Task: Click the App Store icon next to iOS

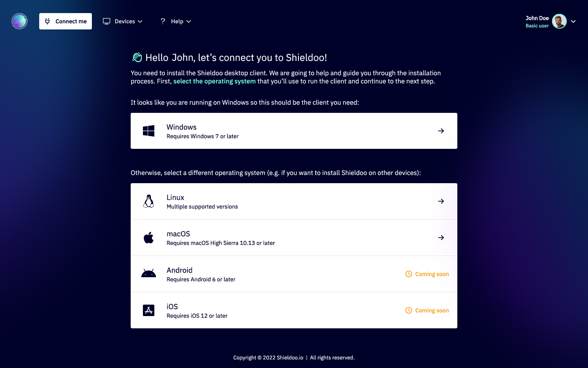Action: [148, 310]
